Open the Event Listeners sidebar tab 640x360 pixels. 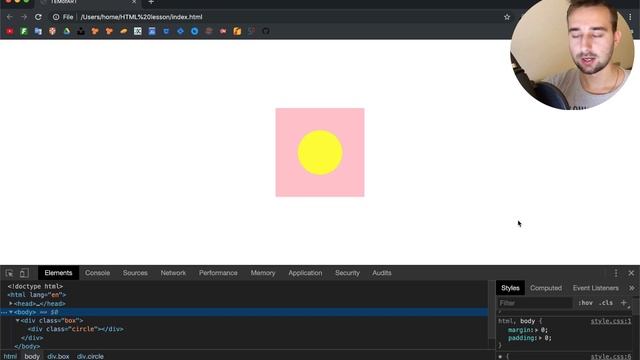click(x=596, y=288)
